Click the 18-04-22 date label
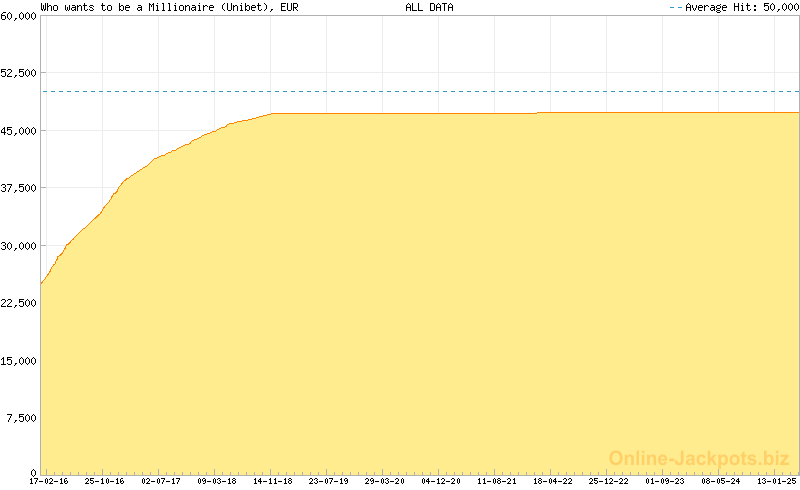 (552, 481)
